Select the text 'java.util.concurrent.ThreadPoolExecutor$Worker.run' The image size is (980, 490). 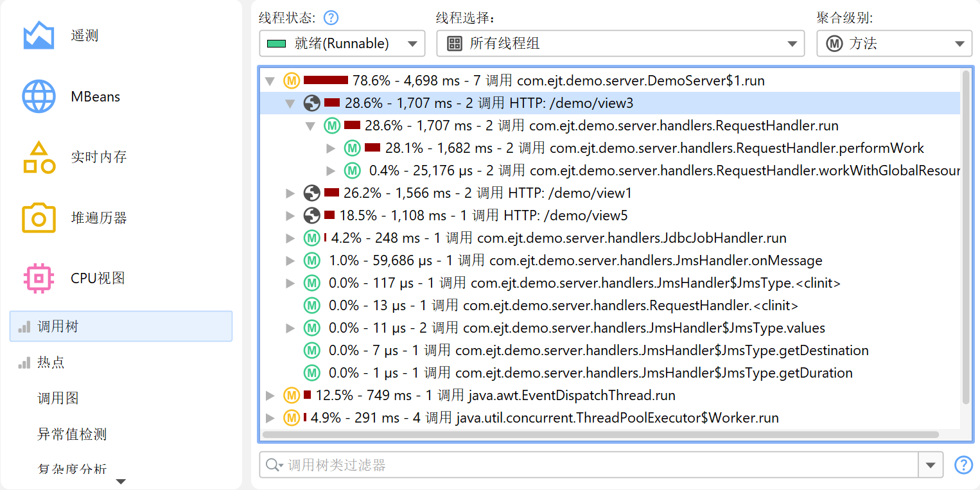click(617, 418)
